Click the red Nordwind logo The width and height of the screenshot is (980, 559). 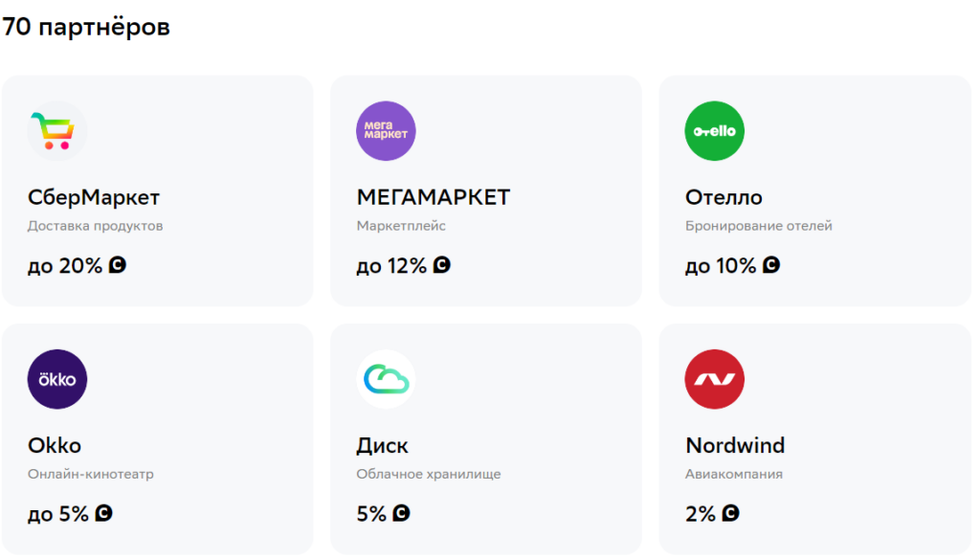[715, 379]
